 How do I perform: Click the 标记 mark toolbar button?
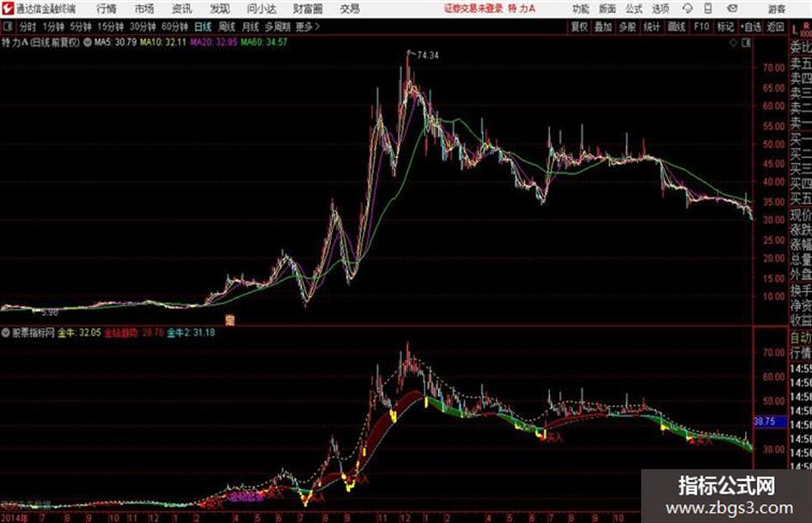(725, 27)
